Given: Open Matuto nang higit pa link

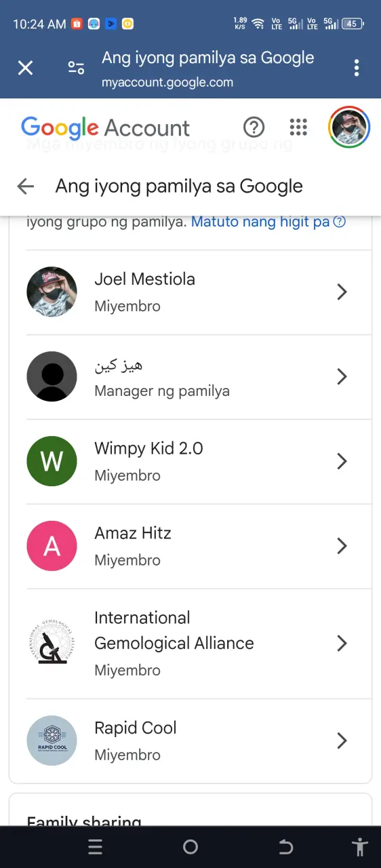Looking at the screenshot, I should click(268, 222).
